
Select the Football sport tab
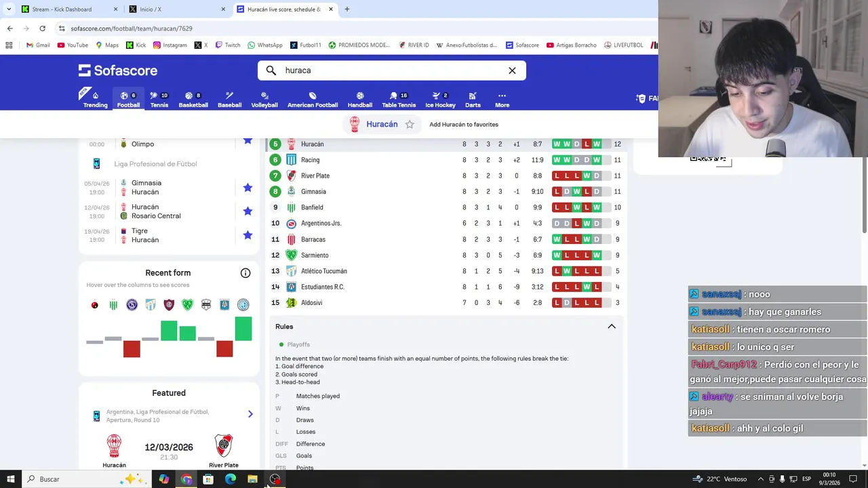pos(128,100)
